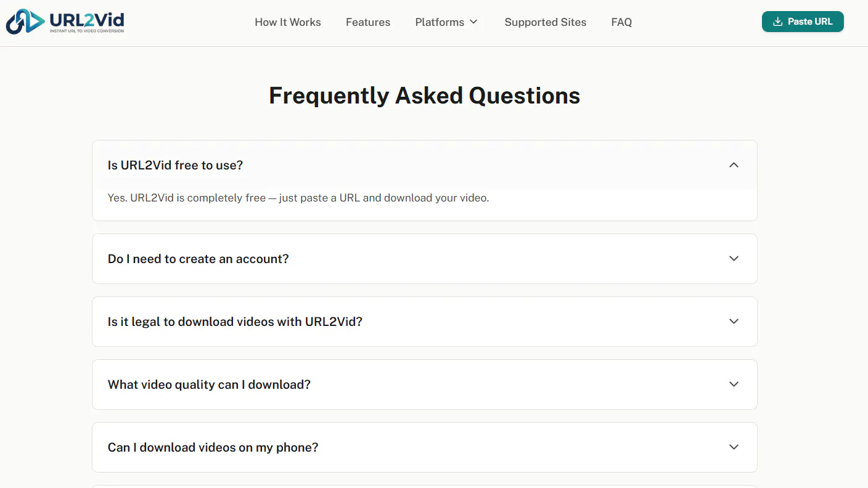
Task: Go to the Features nav link
Action: [x=368, y=22]
